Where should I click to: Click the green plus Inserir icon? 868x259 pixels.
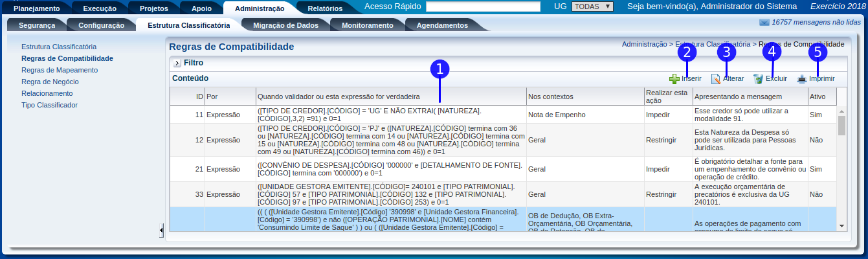click(x=674, y=79)
